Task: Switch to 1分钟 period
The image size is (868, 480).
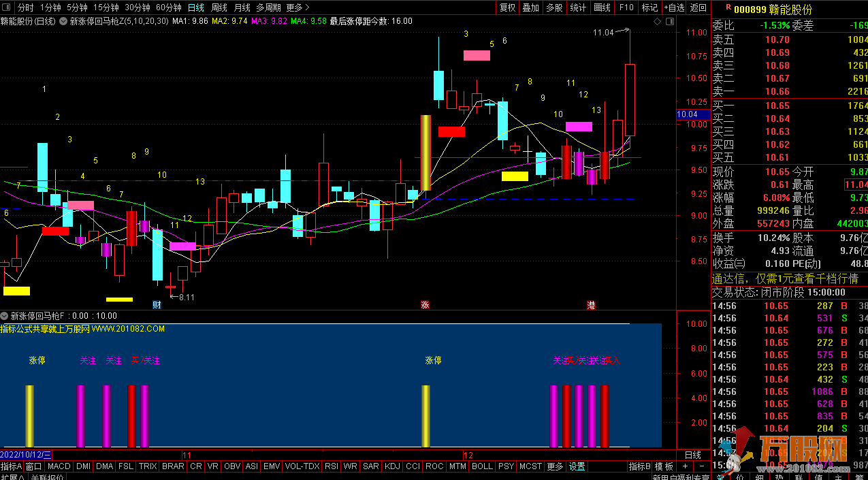Action: 50,7
